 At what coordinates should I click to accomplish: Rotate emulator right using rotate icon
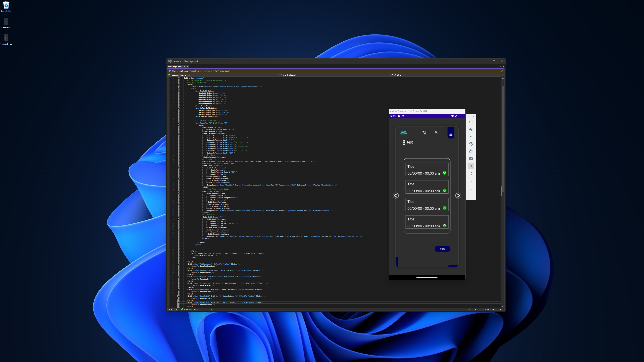pos(471,151)
